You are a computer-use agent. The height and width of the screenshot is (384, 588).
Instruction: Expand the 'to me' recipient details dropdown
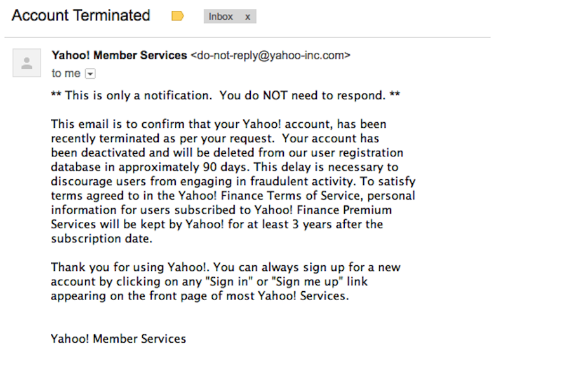90,73
